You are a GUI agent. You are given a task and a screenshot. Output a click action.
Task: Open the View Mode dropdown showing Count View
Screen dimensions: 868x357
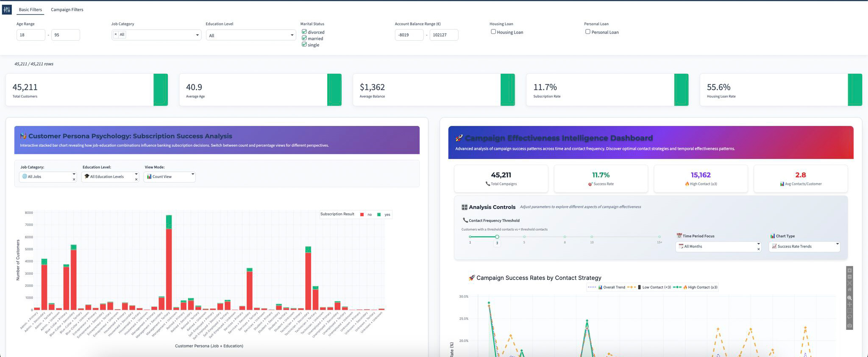point(170,176)
